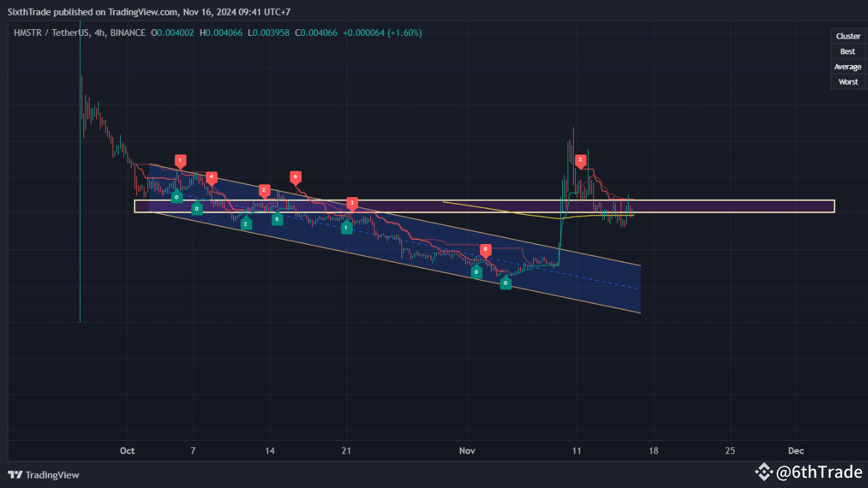
Task: Click the TradingView logo
Action: click(x=43, y=475)
